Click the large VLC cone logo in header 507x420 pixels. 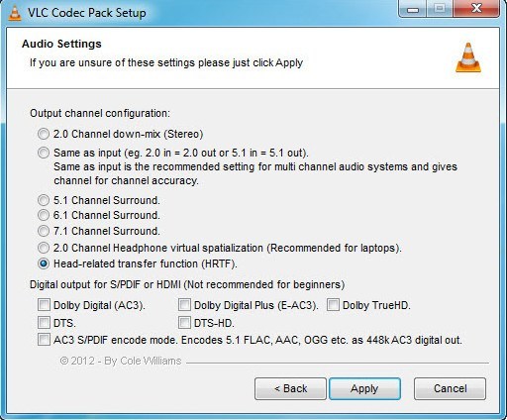468,57
